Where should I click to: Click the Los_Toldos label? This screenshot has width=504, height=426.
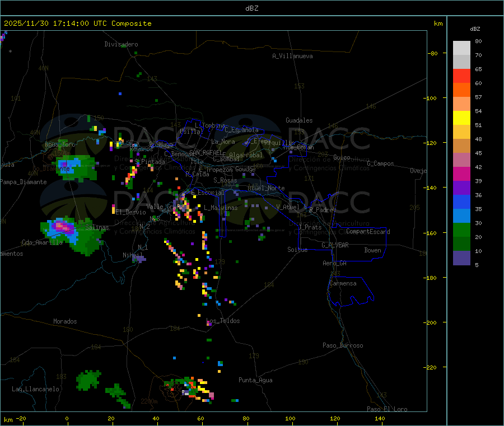pos(223,321)
